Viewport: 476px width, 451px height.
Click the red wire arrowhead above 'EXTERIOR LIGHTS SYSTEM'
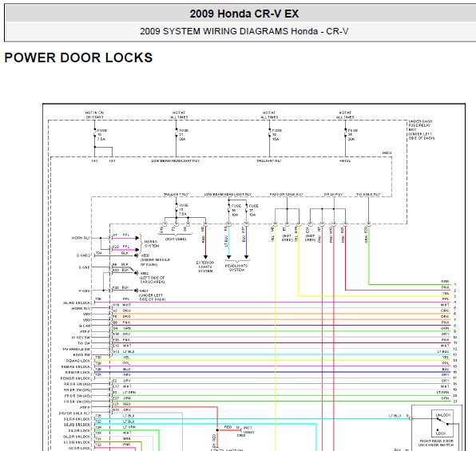tap(205, 257)
